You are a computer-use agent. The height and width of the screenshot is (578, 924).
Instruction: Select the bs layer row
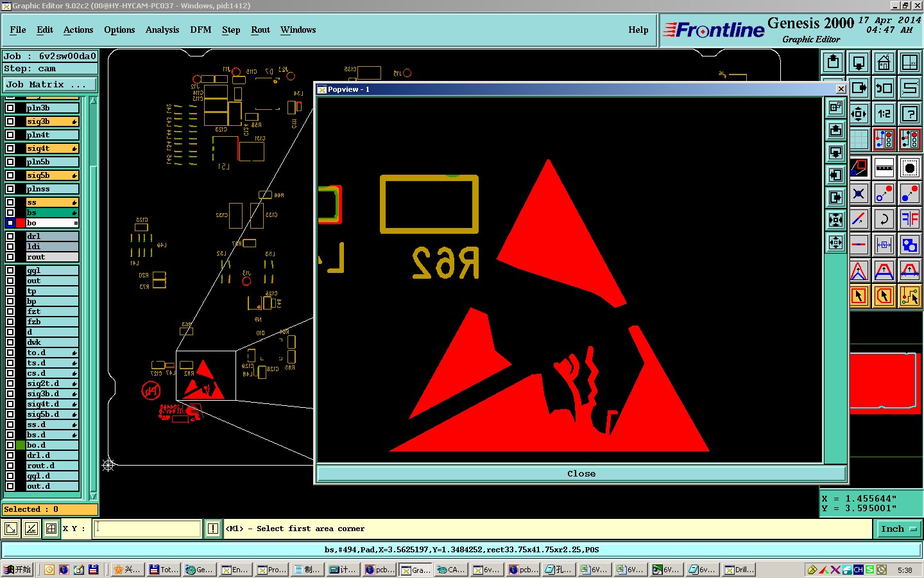(x=52, y=213)
